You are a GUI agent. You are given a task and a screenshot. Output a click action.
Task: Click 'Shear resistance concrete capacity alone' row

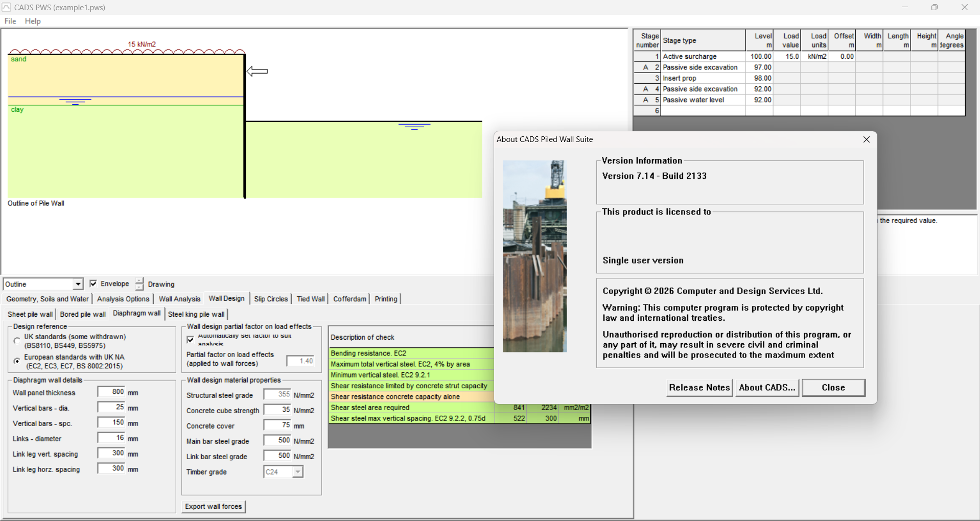(411, 397)
